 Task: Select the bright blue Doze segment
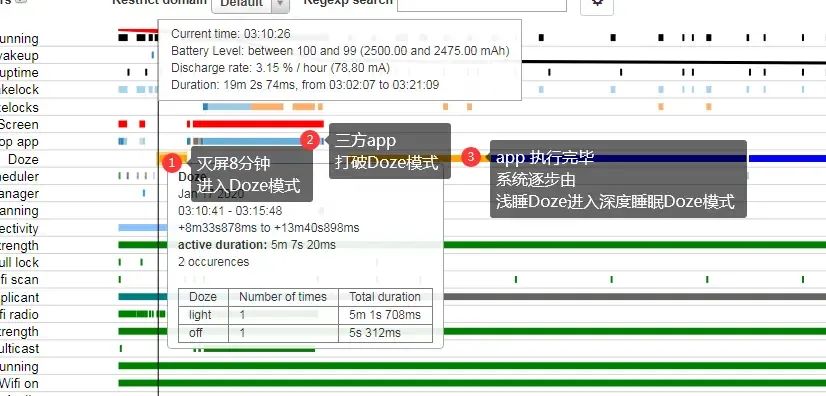coord(787,159)
